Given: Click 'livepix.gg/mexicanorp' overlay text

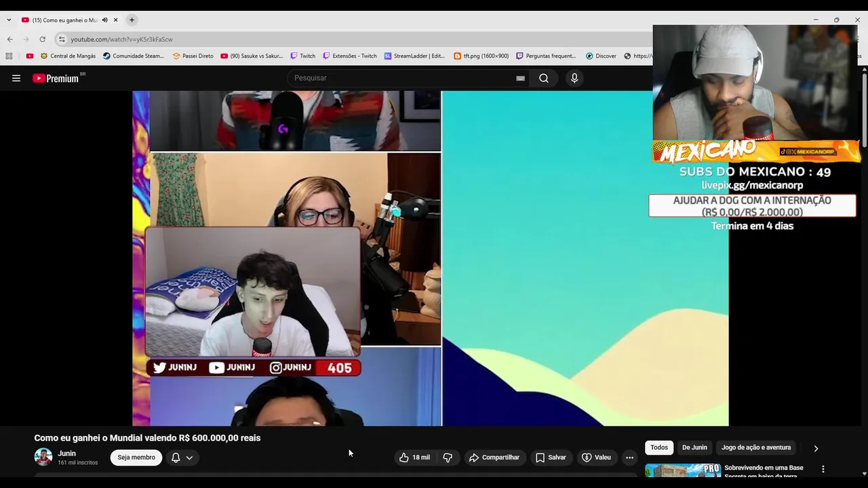Looking at the screenshot, I should [x=752, y=185].
